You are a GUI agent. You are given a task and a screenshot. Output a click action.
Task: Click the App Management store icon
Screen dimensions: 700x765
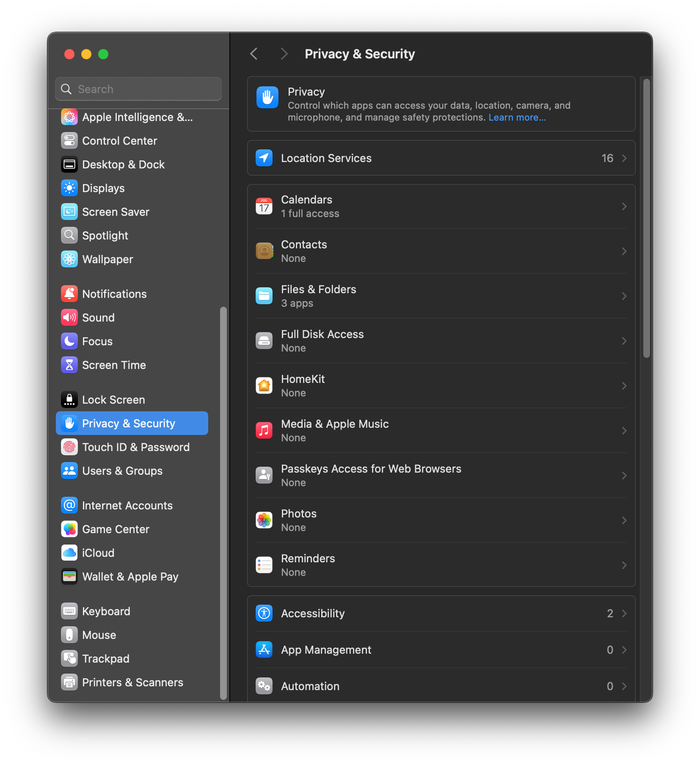tap(264, 650)
